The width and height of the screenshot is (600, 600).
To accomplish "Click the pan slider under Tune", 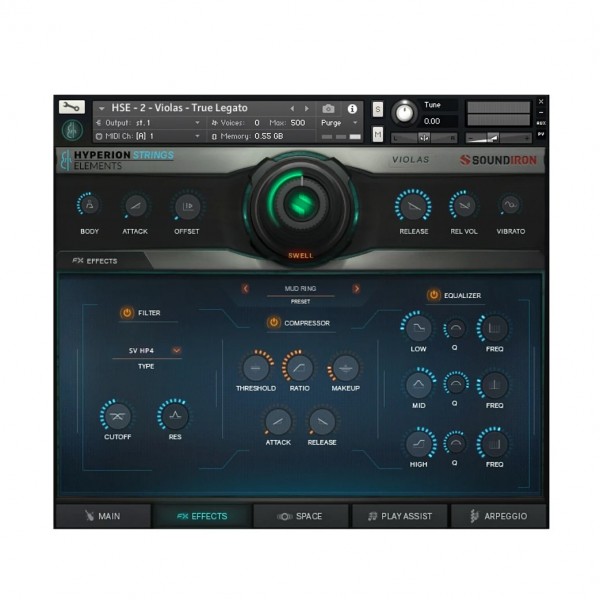I will pos(424,138).
